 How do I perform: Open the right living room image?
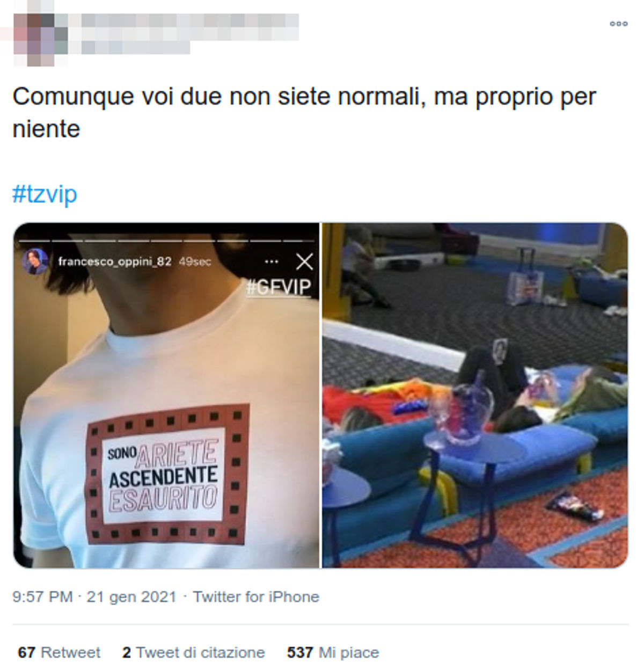(x=475, y=395)
